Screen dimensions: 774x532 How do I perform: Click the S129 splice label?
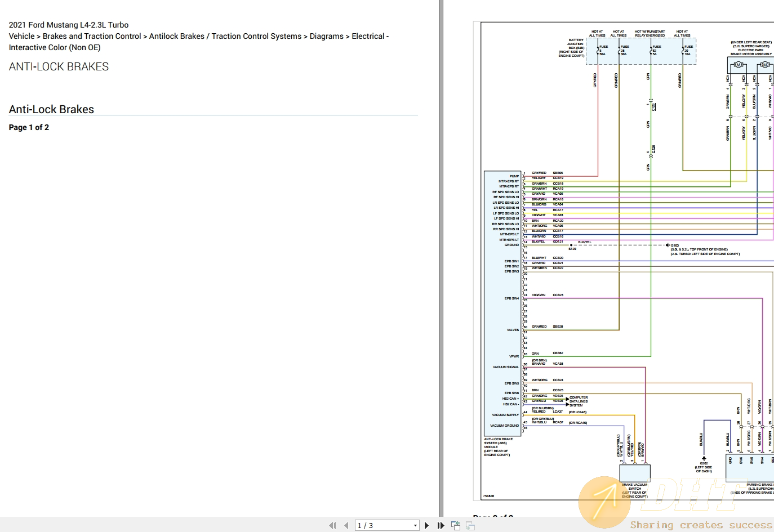(x=572, y=249)
